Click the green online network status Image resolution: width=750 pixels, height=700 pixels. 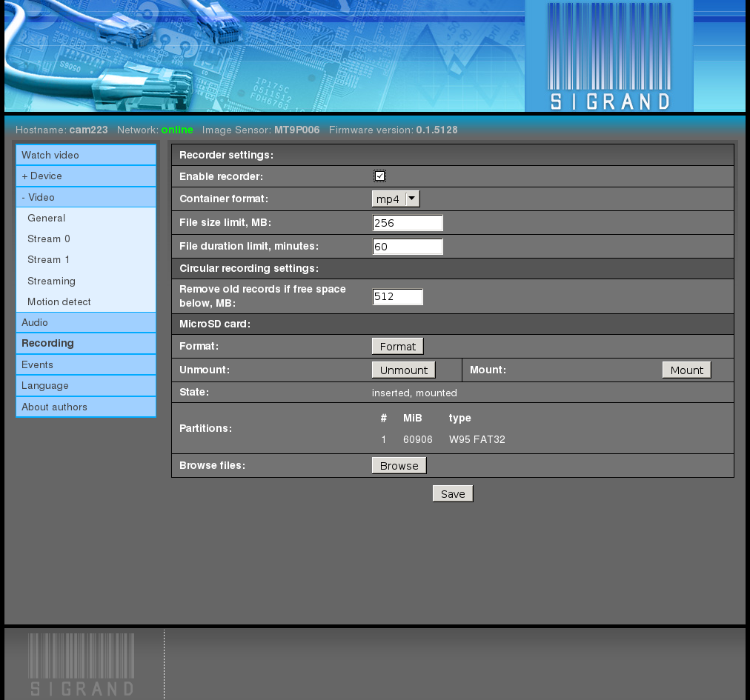tap(177, 130)
